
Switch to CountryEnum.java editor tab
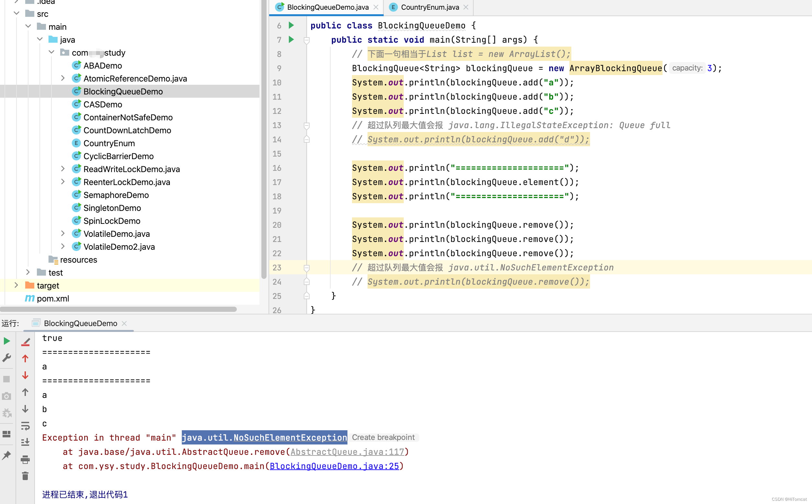429,7
